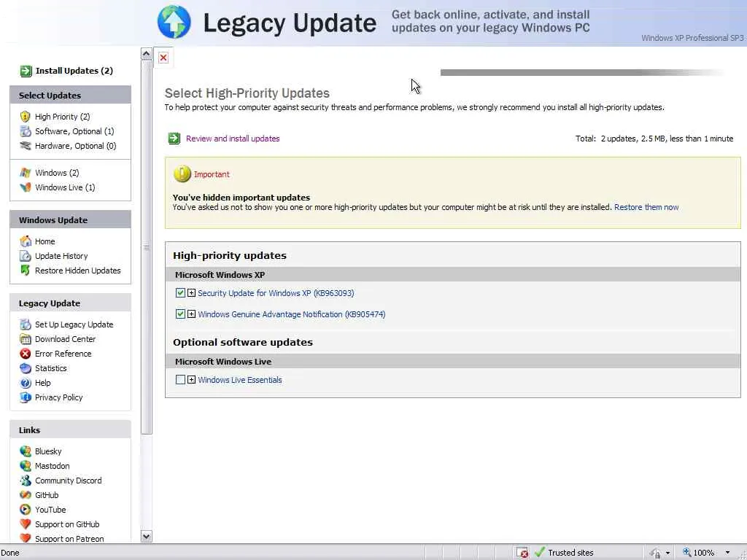Click the Restore Hidden Updates icon
The width and height of the screenshot is (747, 560).
pos(26,271)
